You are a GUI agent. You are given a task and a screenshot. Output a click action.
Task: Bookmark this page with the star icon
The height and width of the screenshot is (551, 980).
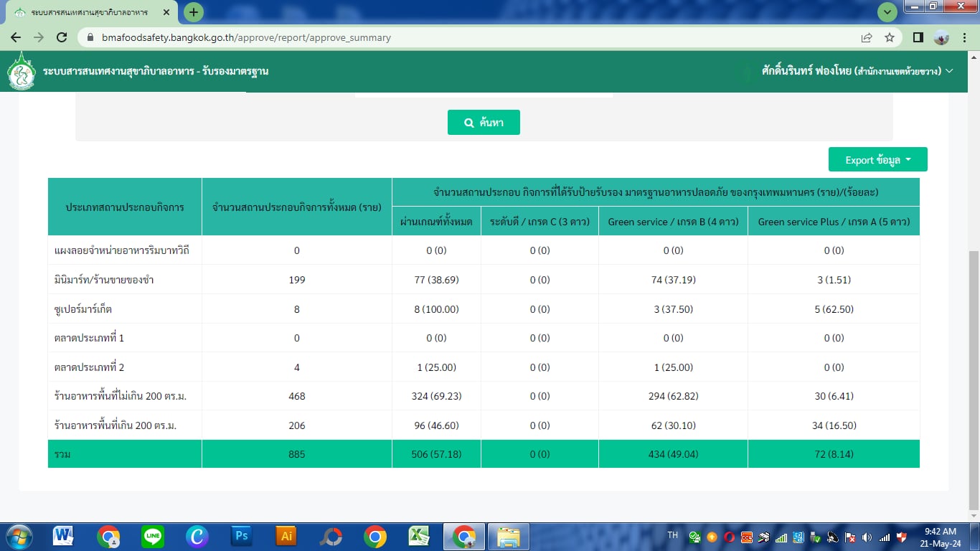890,37
